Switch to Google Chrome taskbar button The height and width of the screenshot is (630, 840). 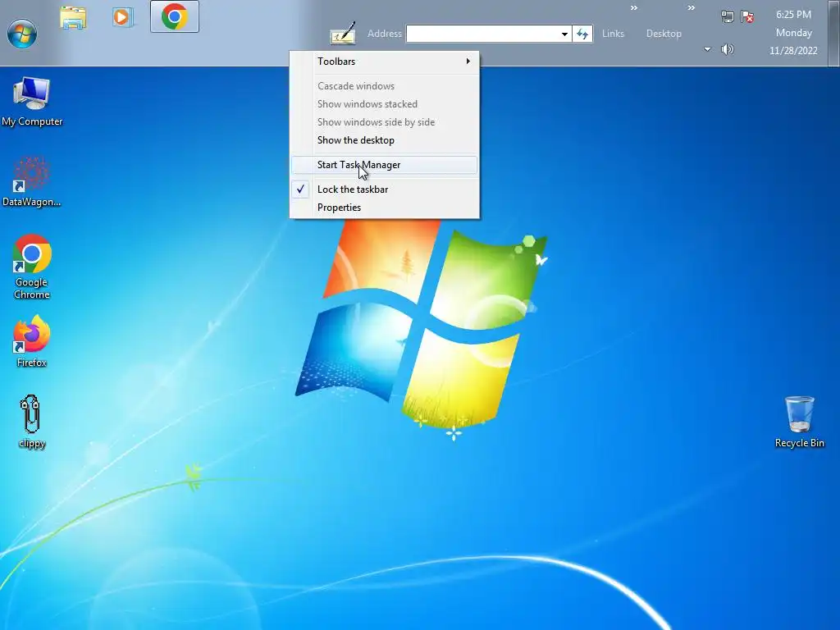(175, 16)
